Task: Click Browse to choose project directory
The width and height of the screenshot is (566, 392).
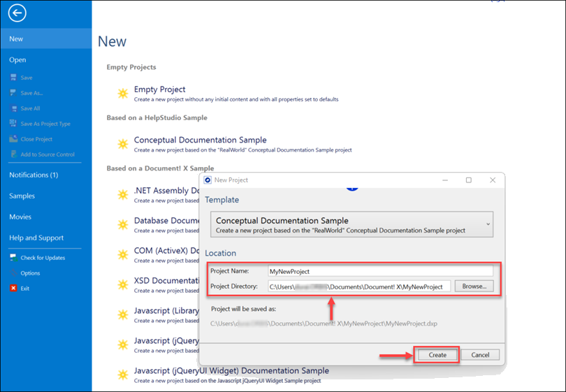Action: pos(474,286)
